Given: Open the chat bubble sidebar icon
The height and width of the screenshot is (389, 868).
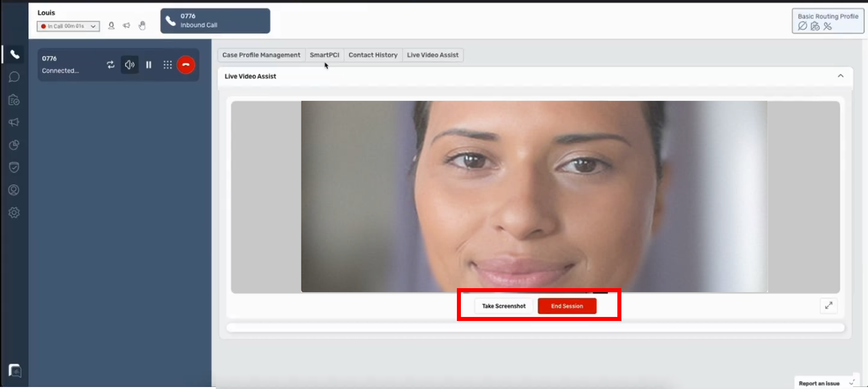Looking at the screenshot, I should 14,77.
